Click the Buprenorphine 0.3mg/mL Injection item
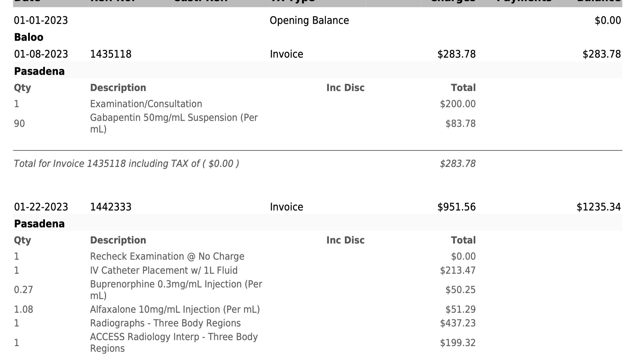 pyautogui.click(x=176, y=290)
